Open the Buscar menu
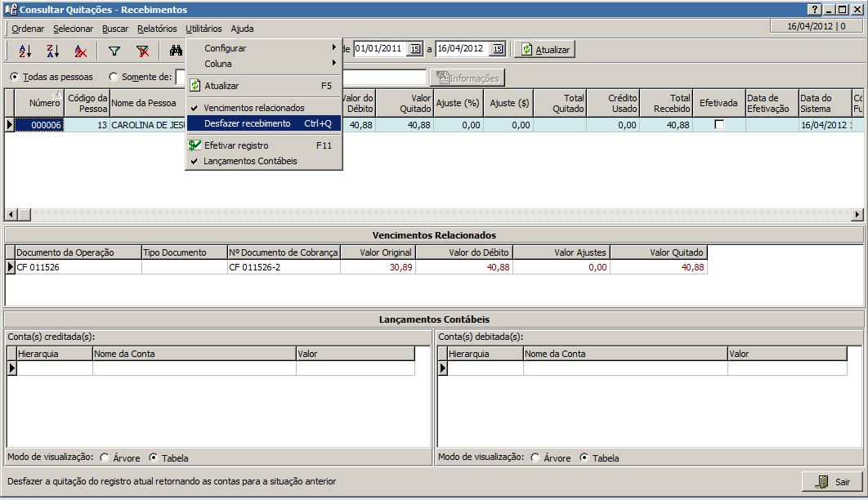The width and height of the screenshot is (868, 500). tap(115, 29)
